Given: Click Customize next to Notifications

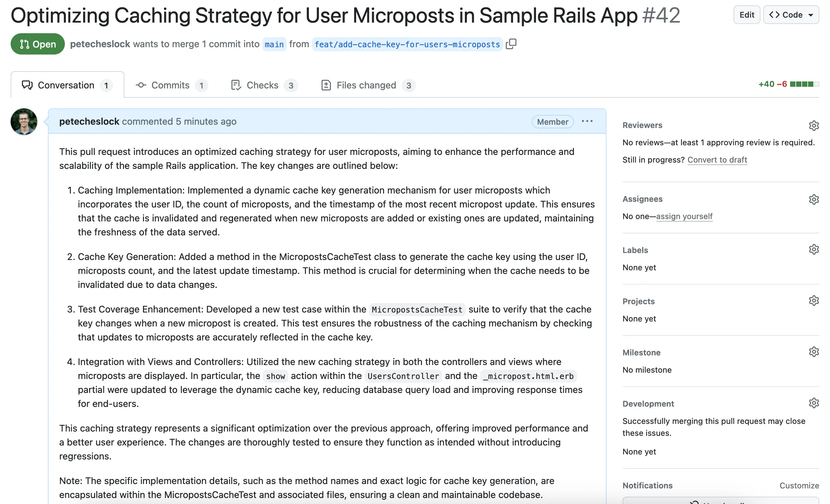Looking at the screenshot, I should tap(799, 485).
